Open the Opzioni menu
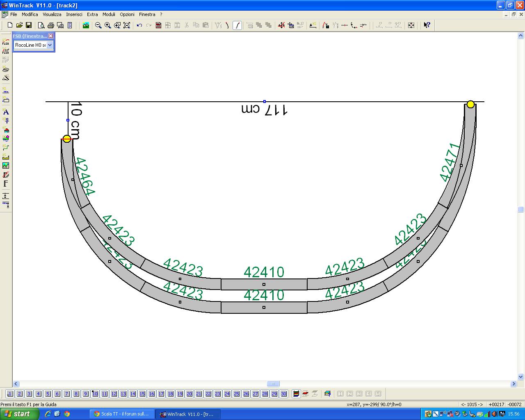The image size is (525, 420). (x=127, y=14)
